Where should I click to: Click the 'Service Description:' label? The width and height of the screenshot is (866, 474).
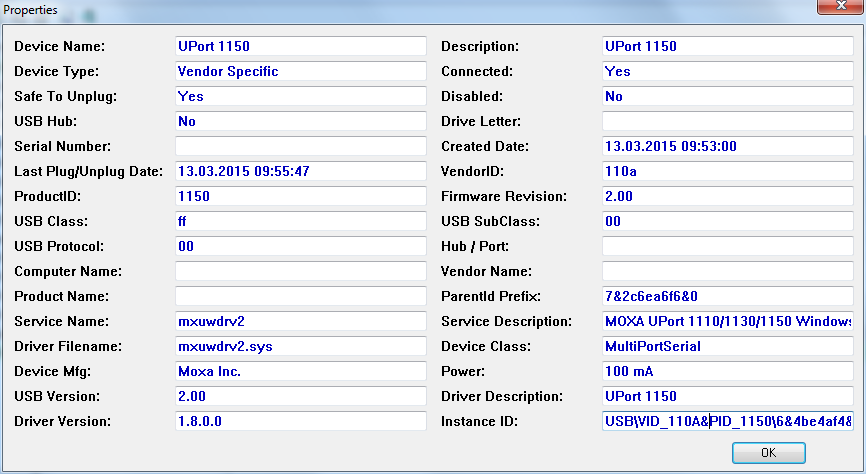[506, 322]
